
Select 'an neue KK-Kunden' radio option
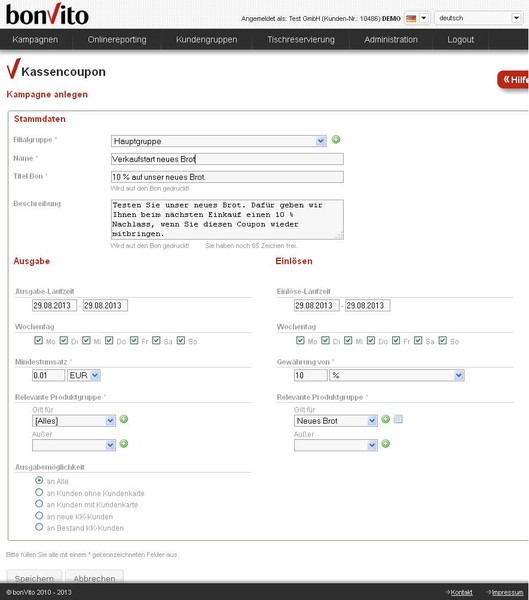click(x=39, y=515)
